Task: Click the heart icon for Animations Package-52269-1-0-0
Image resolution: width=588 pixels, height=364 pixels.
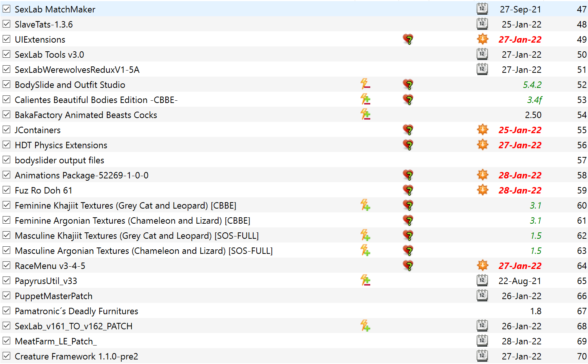Action: pos(408,175)
